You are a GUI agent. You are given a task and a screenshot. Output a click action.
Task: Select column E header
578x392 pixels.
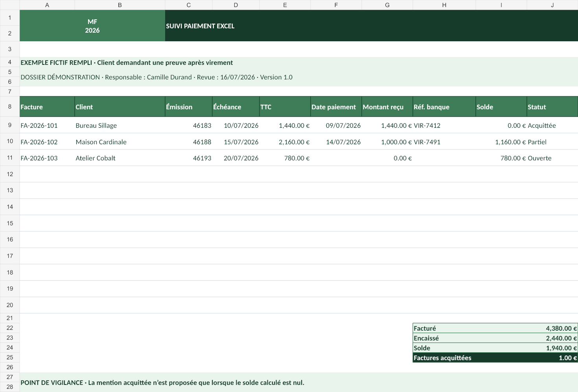coord(285,5)
